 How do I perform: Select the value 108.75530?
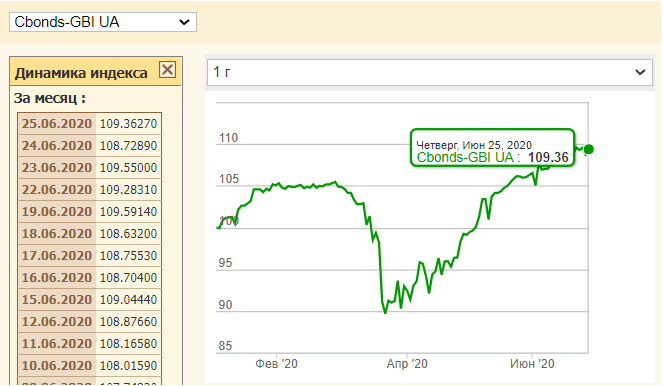[x=129, y=255]
